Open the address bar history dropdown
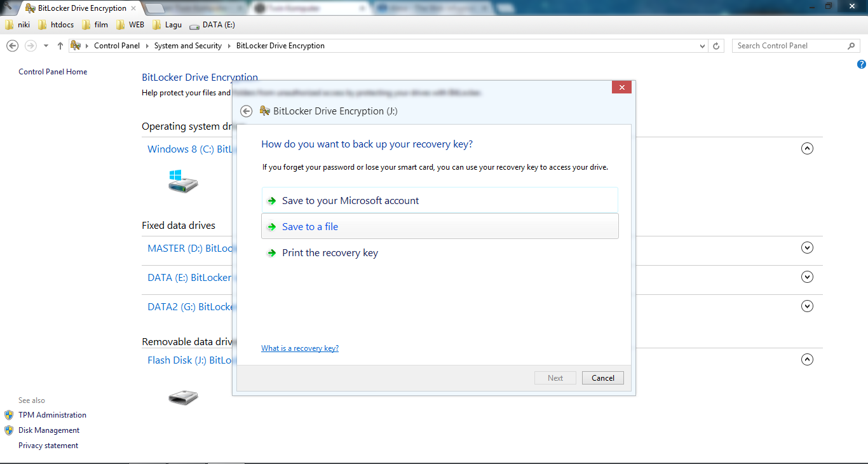This screenshot has height=464, width=868. (702, 46)
